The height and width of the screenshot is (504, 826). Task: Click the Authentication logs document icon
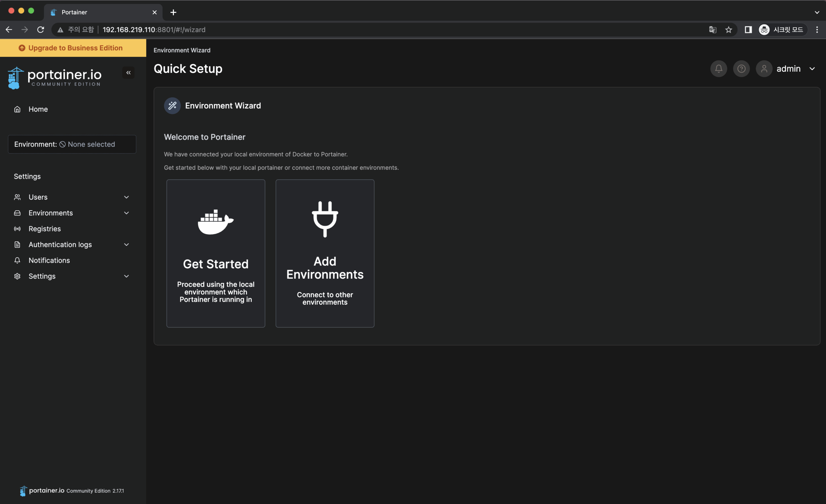pyautogui.click(x=17, y=245)
